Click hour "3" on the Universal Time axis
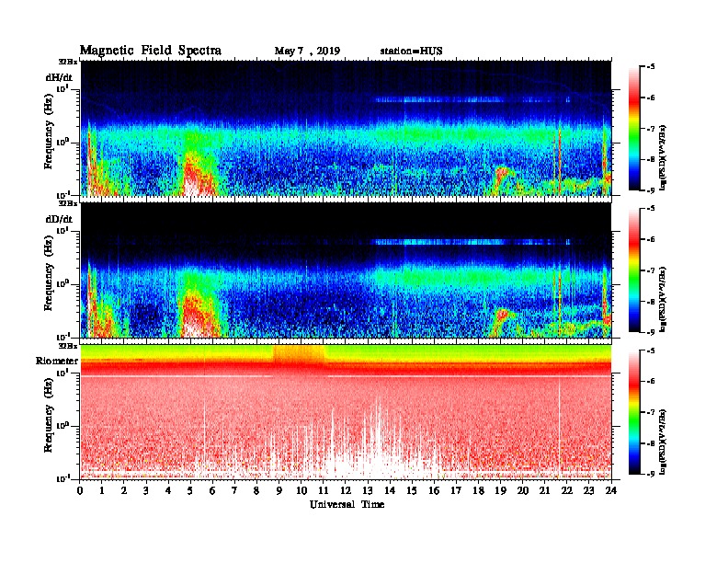The width and height of the screenshot is (728, 563). [x=146, y=490]
